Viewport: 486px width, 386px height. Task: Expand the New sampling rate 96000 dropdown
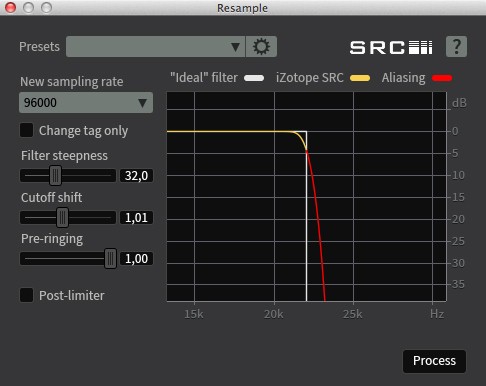point(86,102)
